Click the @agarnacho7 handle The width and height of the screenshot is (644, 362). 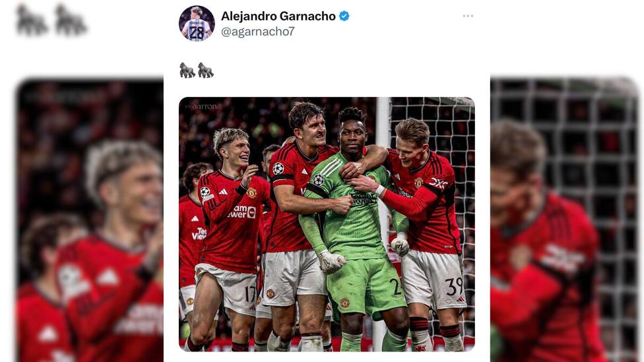pos(257,32)
